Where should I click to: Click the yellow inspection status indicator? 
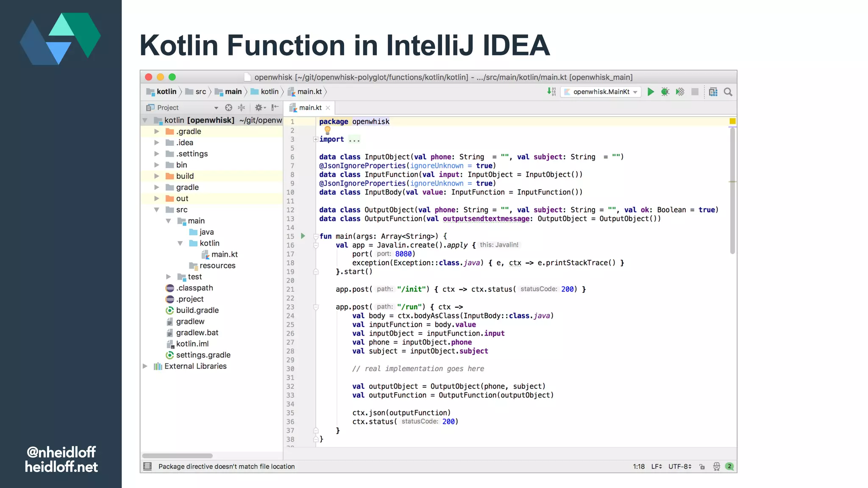pos(732,121)
